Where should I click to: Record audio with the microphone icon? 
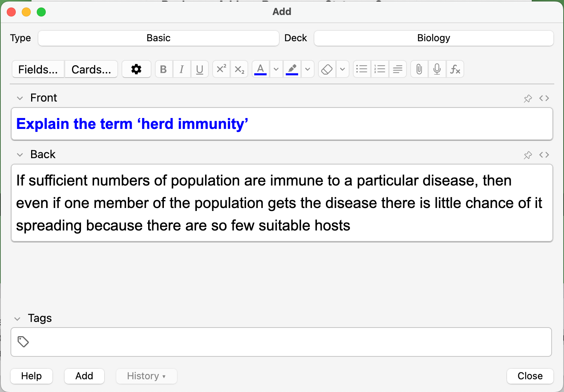[437, 69]
